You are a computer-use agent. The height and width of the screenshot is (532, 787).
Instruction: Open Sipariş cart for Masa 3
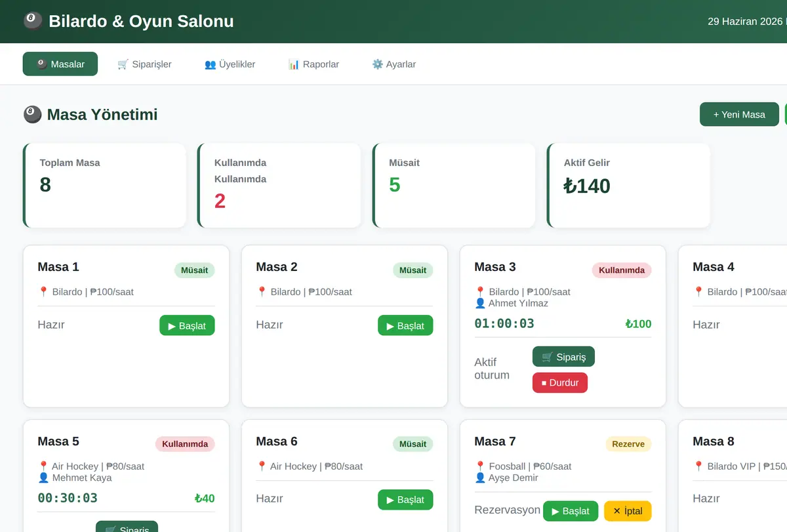563,357
